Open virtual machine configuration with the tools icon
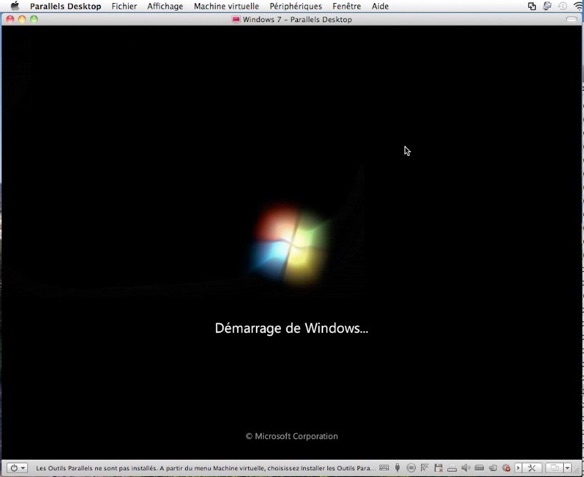The width and height of the screenshot is (584, 477). pyautogui.click(x=531, y=468)
